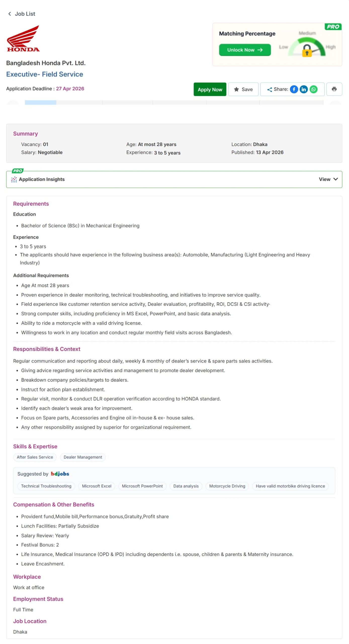This screenshot has height=644, width=349.
Task: Click Technical Troubleshooting suggested skill
Action: 46,486
